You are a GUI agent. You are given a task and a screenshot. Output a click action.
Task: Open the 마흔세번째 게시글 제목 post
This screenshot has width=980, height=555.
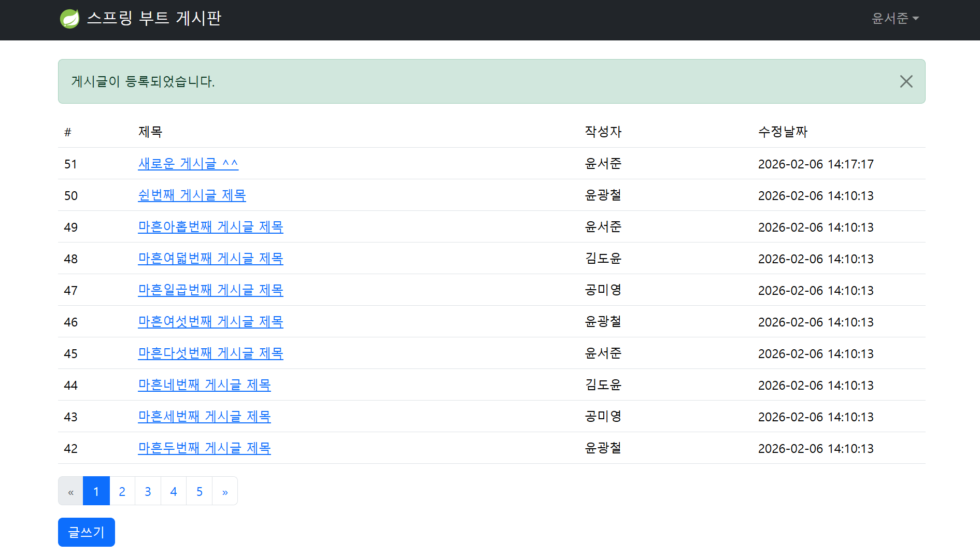point(204,417)
